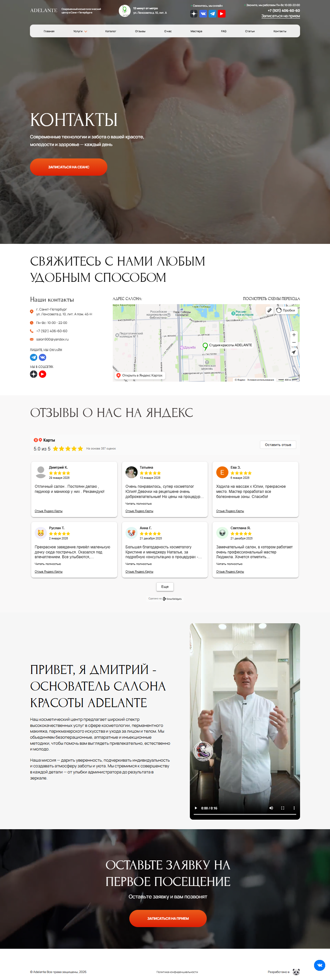Click the panda developer logo in the footer
The height and width of the screenshot is (980, 330).
(296, 972)
